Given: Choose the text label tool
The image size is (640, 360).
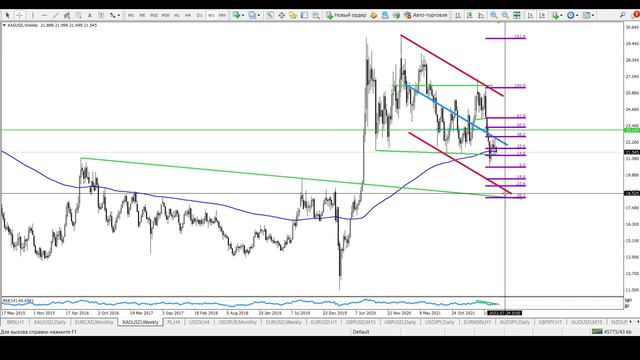Looking at the screenshot, I should (101, 15).
